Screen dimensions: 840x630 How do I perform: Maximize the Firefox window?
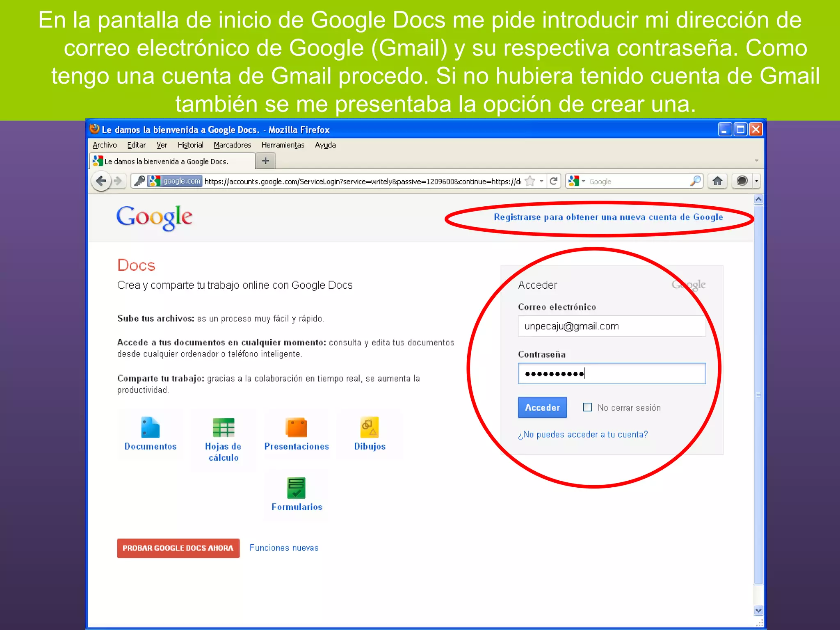point(740,130)
